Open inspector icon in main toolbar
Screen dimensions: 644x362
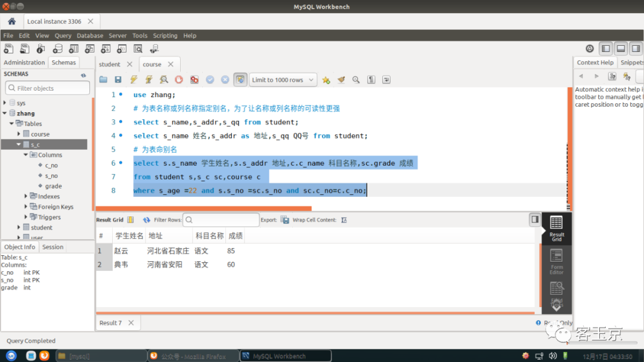[x=41, y=49]
